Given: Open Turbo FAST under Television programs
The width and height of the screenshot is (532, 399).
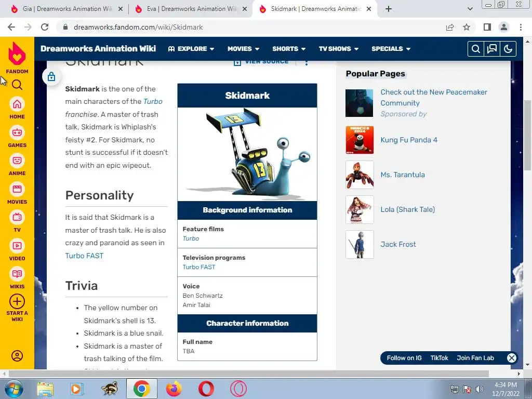Looking at the screenshot, I should click(199, 267).
